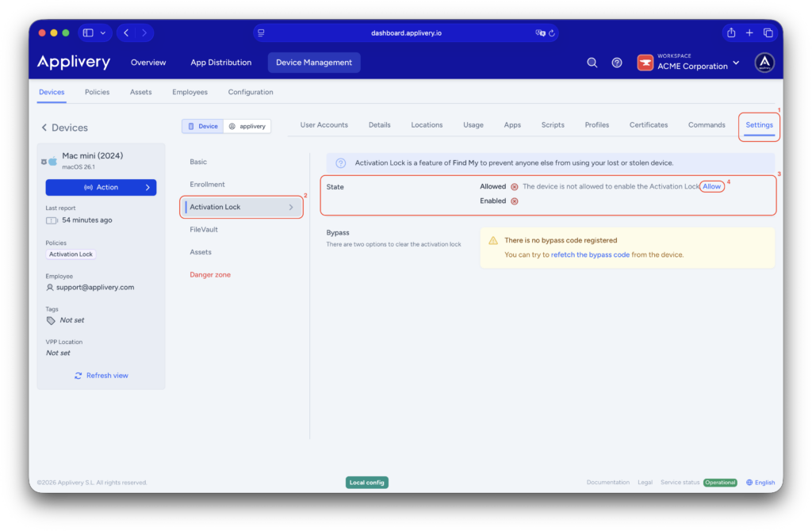
Task: Click the Allow link for Activation Lock
Action: [711, 186]
